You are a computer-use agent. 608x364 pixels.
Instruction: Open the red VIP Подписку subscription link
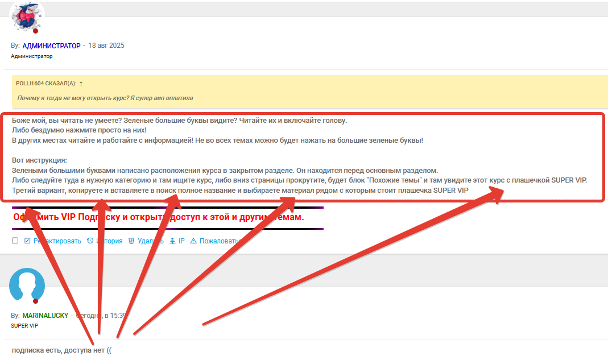click(159, 217)
